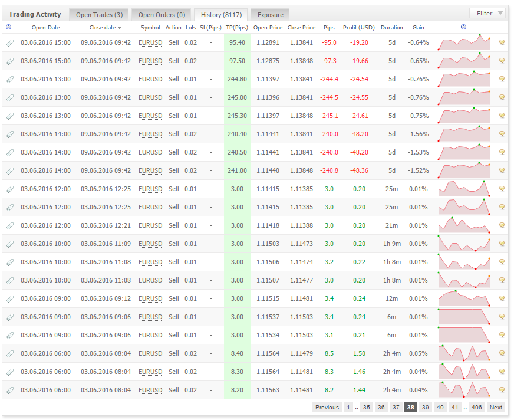Jump to page 1
This screenshot has height=420, width=514.
(x=348, y=407)
